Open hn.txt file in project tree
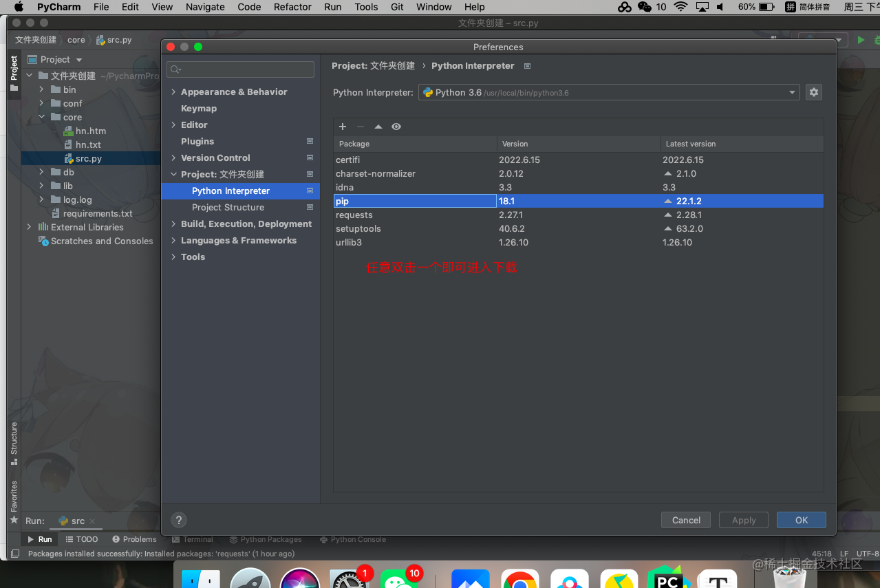 click(88, 144)
